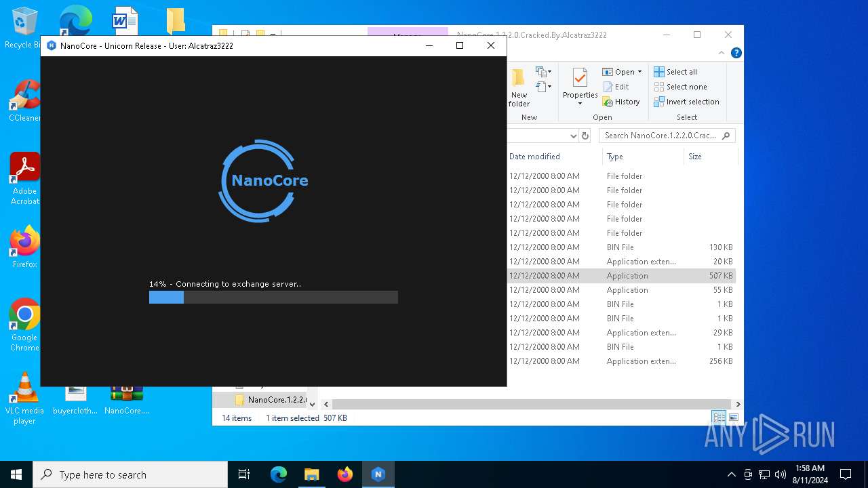Open Microsoft Edge desktop shortcut
The image size is (868, 488).
[x=75, y=20]
